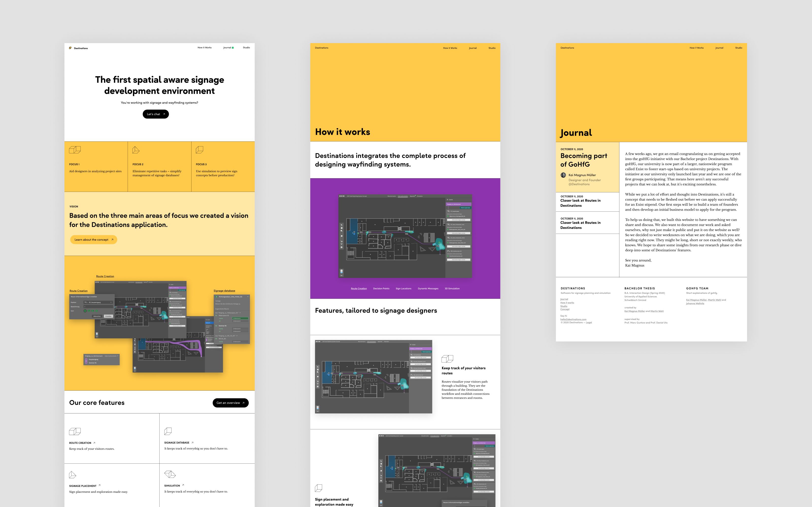This screenshot has width=812, height=507.
Task: Open the Legal link in the footer
Action: (x=588, y=322)
